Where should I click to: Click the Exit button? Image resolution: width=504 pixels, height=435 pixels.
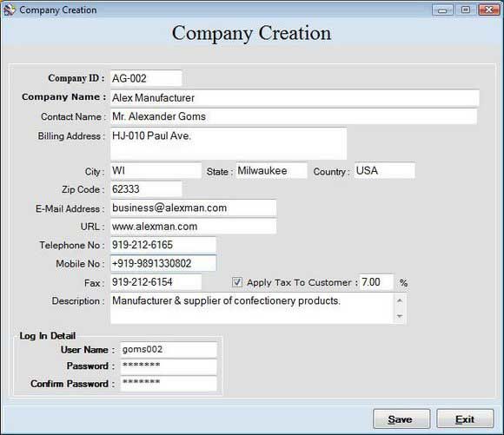pos(465,419)
